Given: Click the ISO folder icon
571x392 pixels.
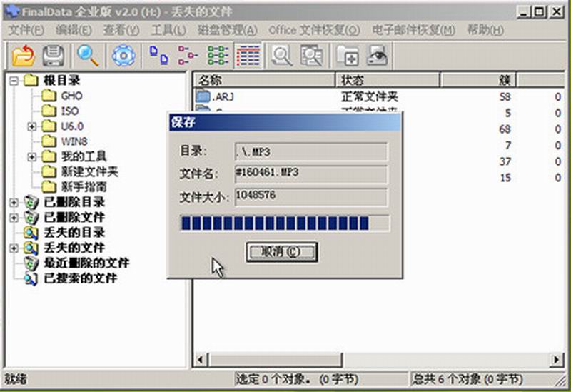Looking at the screenshot, I should [x=49, y=111].
